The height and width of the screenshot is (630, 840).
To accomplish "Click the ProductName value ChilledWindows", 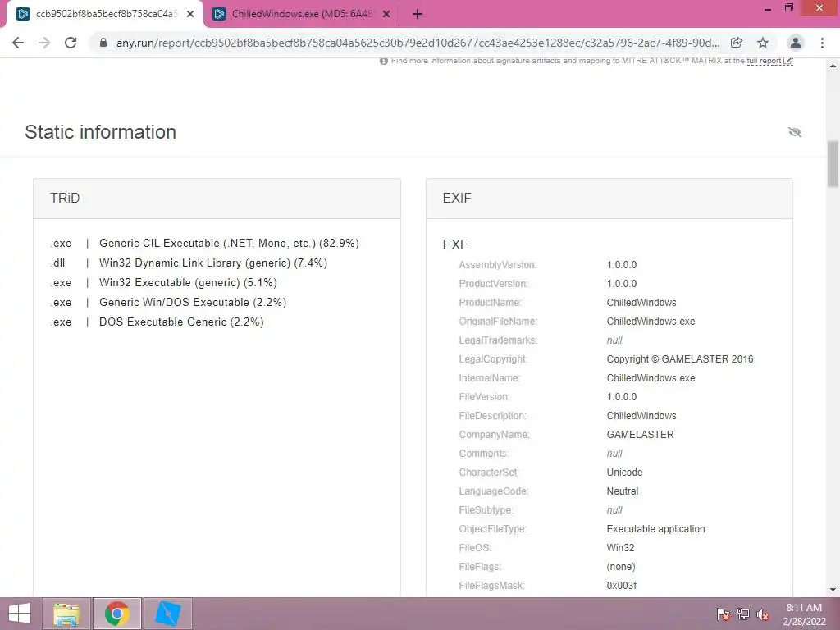I will (x=641, y=303).
